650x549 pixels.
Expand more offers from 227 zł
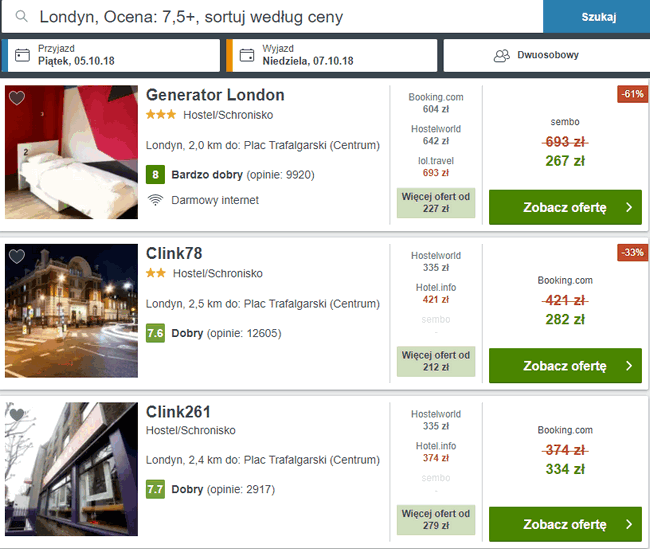436,203
